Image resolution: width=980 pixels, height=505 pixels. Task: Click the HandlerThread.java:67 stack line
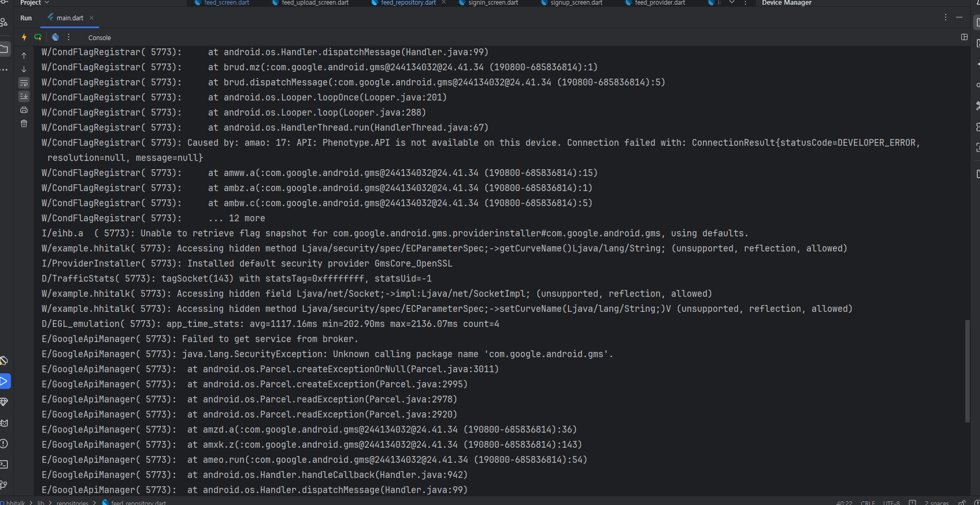265,128
